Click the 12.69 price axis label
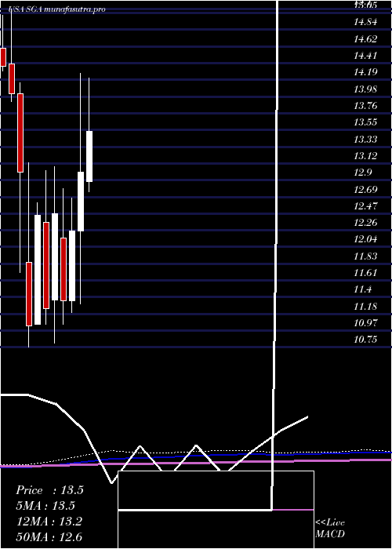The height and width of the screenshot is (549, 392). 365,190
